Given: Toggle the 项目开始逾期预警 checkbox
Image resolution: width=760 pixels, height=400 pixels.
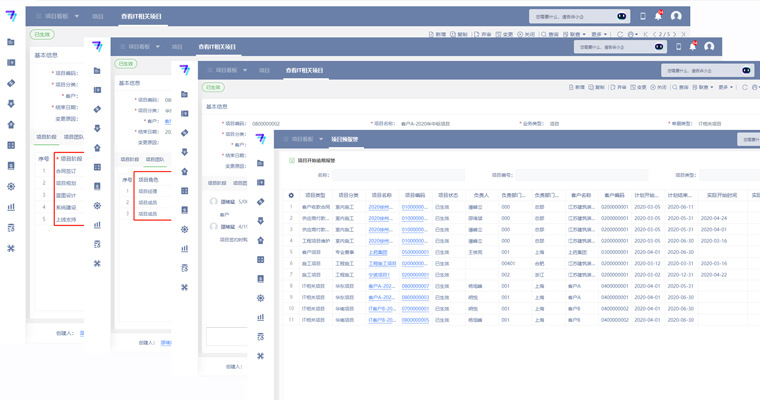Looking at the screenshot, I should click(x=291, y=160).
